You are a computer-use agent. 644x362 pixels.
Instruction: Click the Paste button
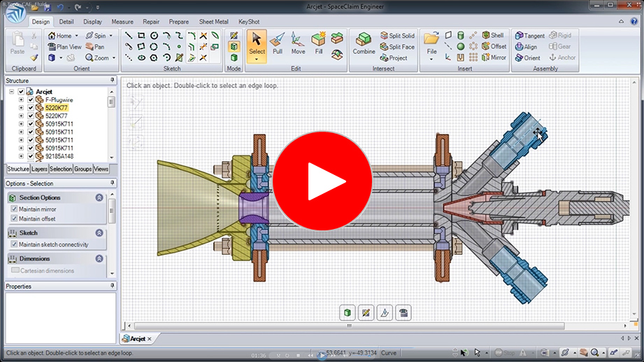pos(17,43)
